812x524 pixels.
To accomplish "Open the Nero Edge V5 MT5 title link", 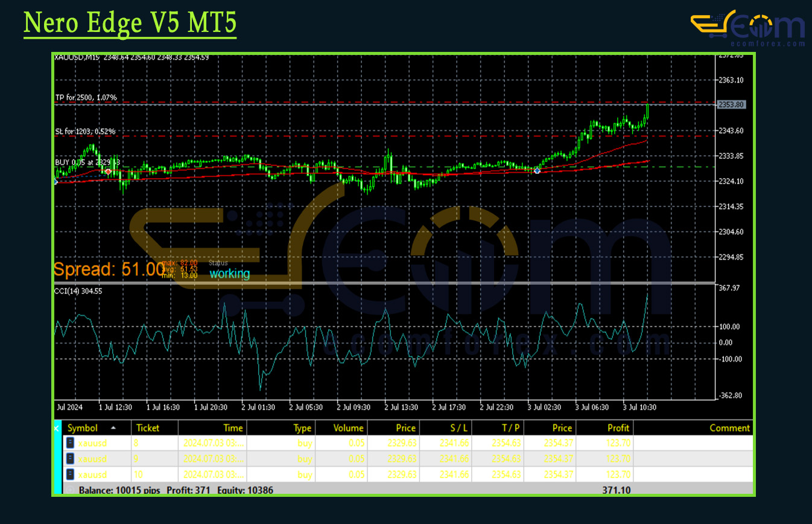I will 130,24.
